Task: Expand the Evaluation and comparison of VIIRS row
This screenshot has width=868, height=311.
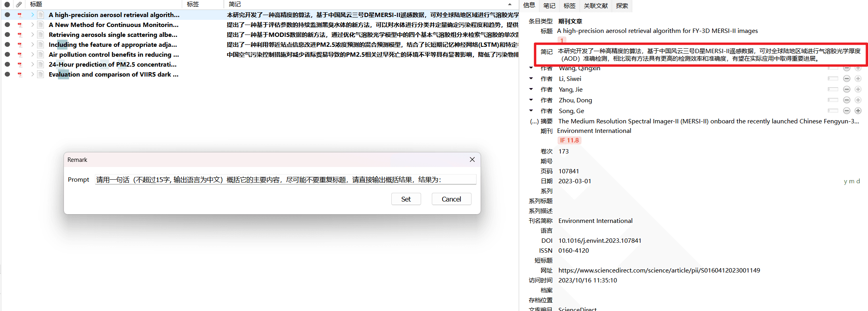Action: coord(33,75)
